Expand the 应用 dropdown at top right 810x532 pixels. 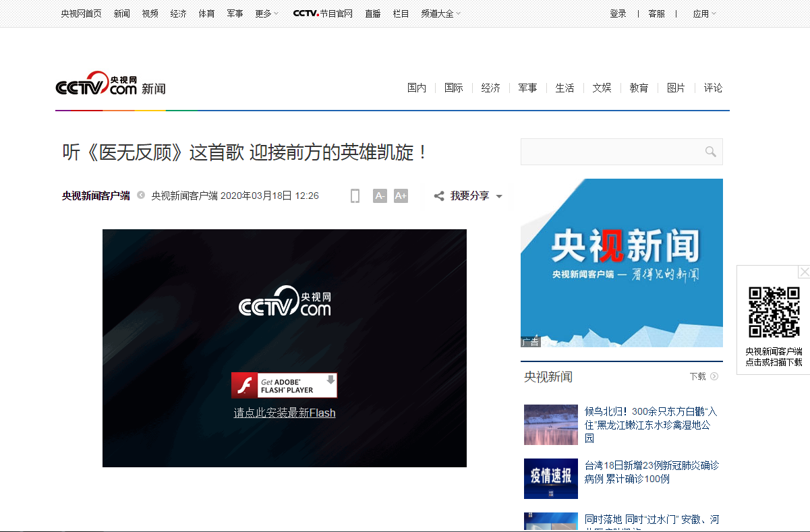click(704, 13)
